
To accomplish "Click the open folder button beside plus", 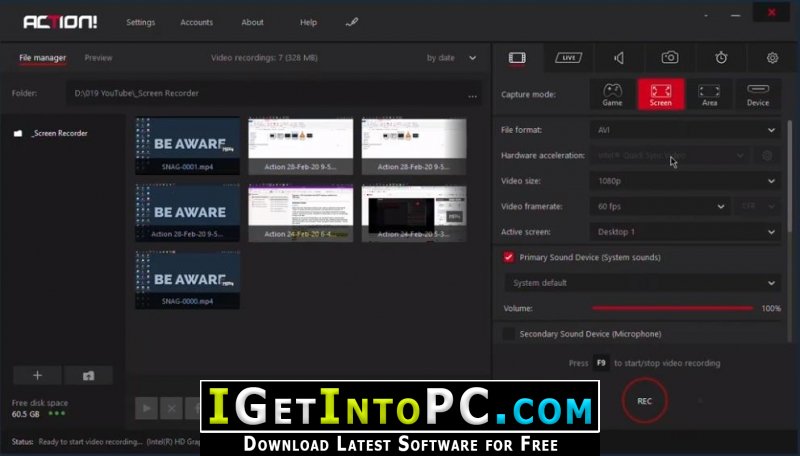I will [x=88, y=375].
